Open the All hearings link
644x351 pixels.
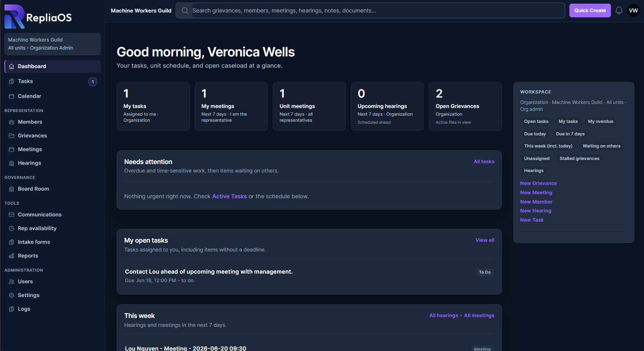pyautogui.click(x=444, y=316)
